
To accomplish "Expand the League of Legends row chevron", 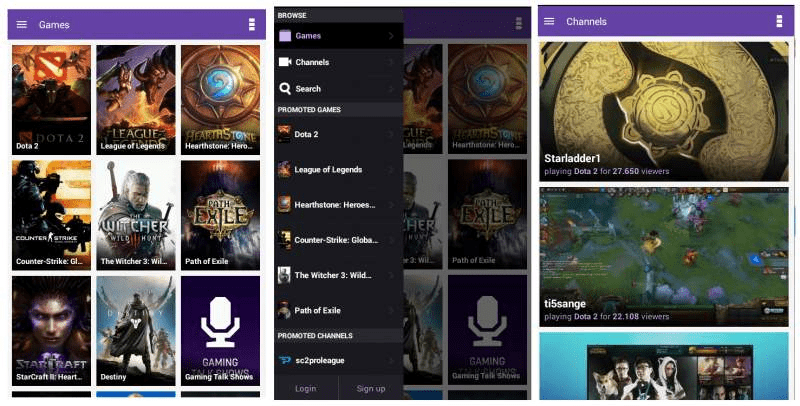I will pyautogui.click(x=391, y=169).
